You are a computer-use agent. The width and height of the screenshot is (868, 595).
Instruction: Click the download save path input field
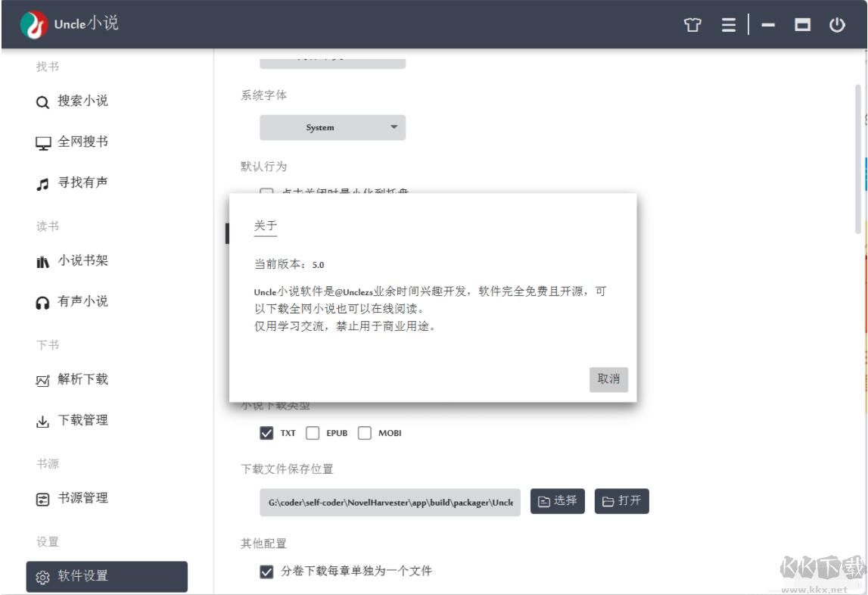(x=390, y=500)
